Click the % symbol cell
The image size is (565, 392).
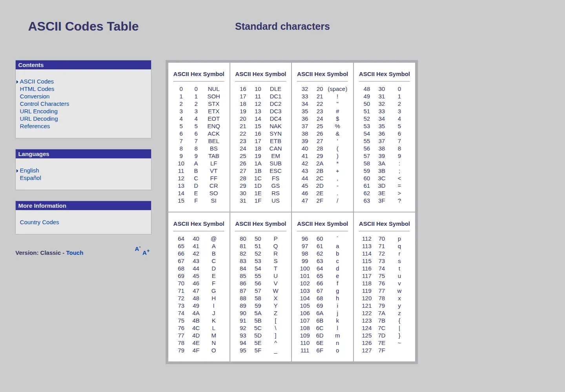click(337, 126)
